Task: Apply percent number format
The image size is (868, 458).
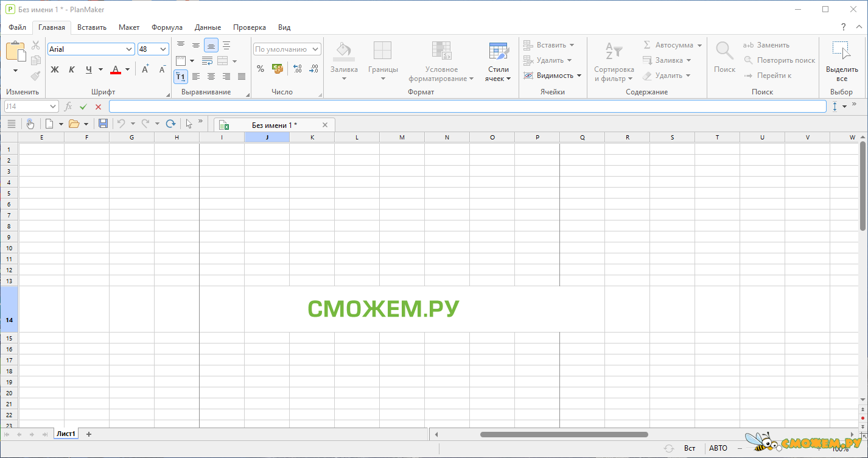Action: (261, 69)
